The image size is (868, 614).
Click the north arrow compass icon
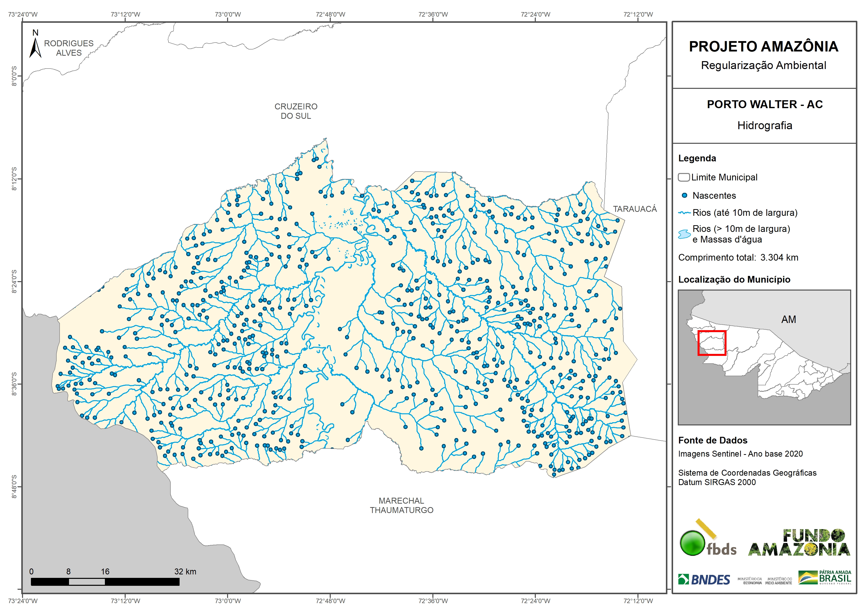[35, 48]
